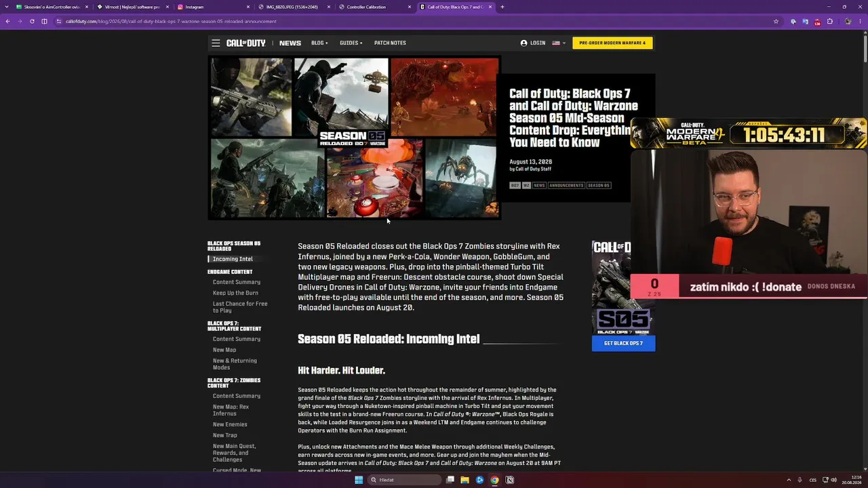Open Notion from the taskbar
The width and height of the screenshot is (868, 488).
509,480
